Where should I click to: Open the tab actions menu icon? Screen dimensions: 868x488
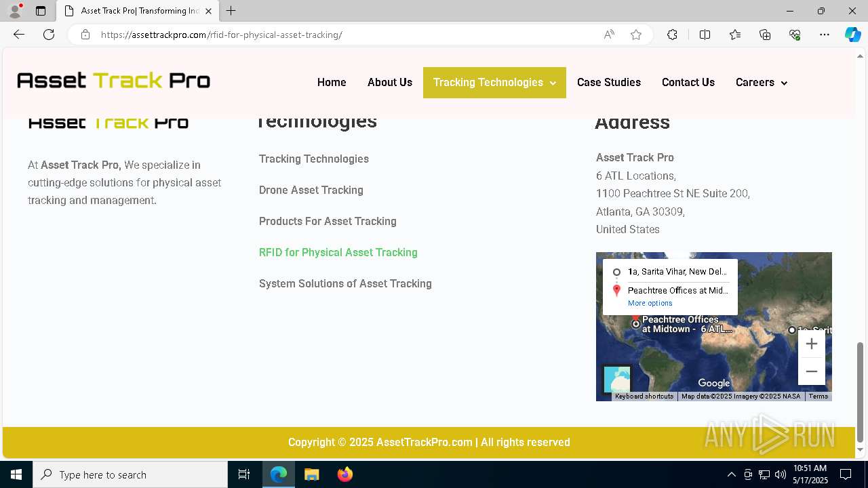coord(41,11)
